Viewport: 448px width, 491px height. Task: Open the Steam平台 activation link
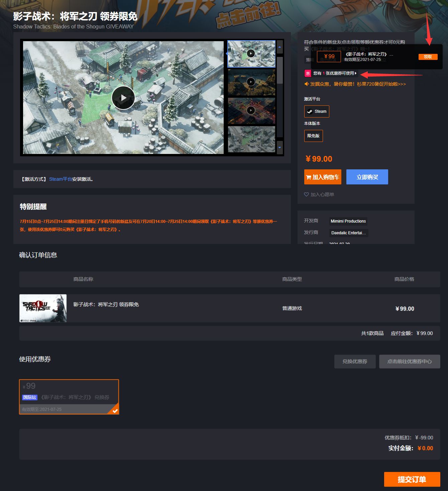click(61, 179)
